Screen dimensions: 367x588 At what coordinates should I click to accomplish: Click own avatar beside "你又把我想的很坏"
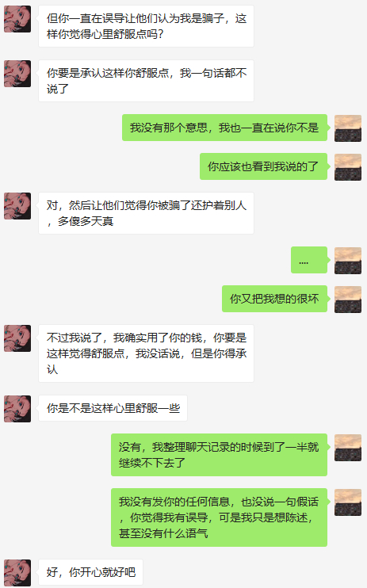tap(348, 300)
